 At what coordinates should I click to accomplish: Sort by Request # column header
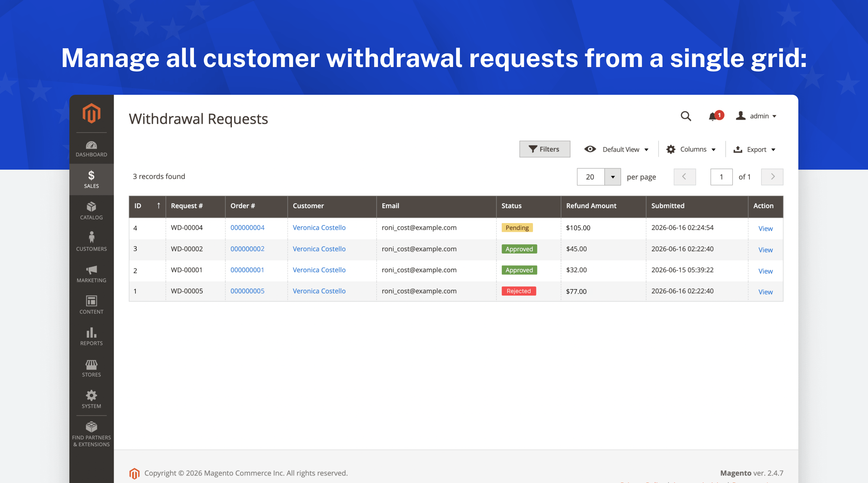click(195, 206)
